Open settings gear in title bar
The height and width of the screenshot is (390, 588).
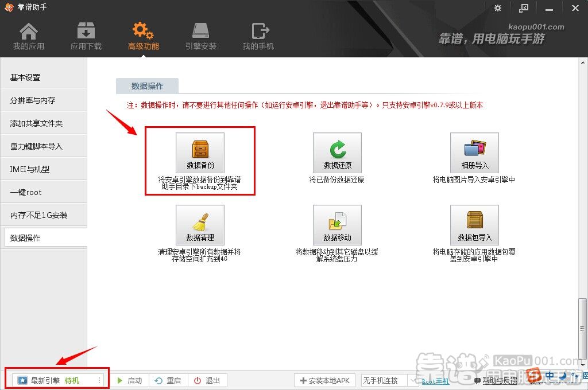pyautogui.click(x=498, y=8)
